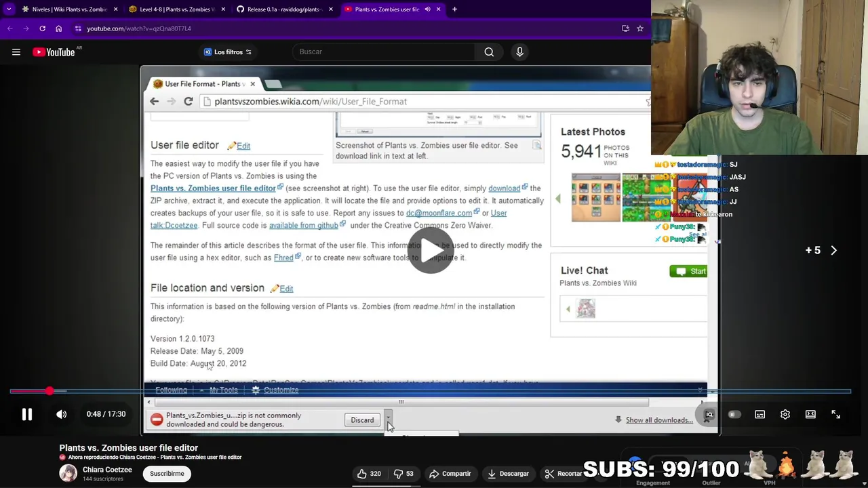Open Chiara Coetzee channel avatar
The height and width of the screenshot is (488, 868).
[x=68, y=473]
